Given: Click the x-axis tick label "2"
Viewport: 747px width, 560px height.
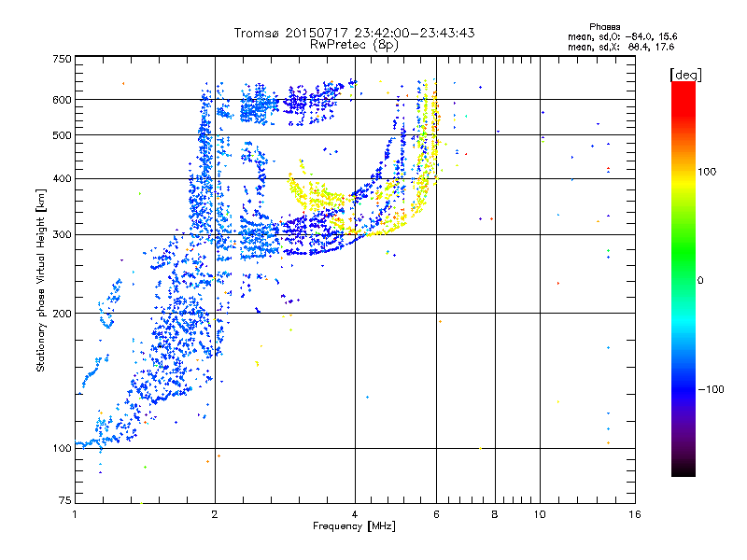Looking at the screenshot, I should 215,514.
